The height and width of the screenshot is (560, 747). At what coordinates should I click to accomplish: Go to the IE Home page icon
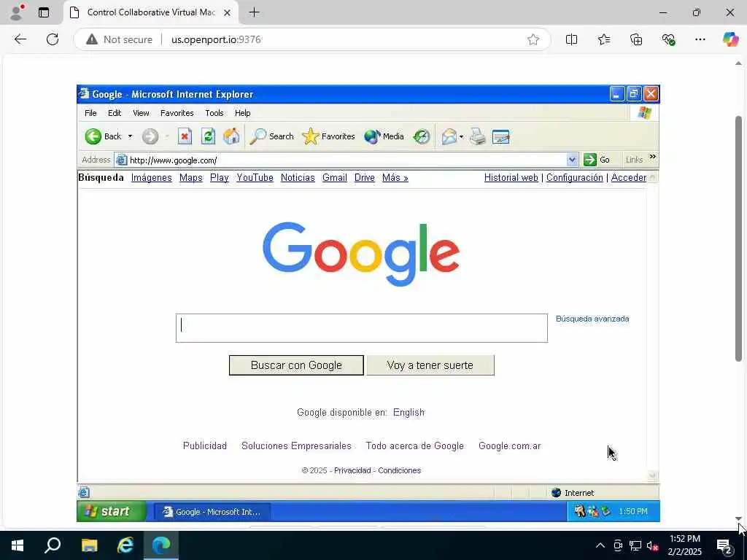[x=231, y=136]
